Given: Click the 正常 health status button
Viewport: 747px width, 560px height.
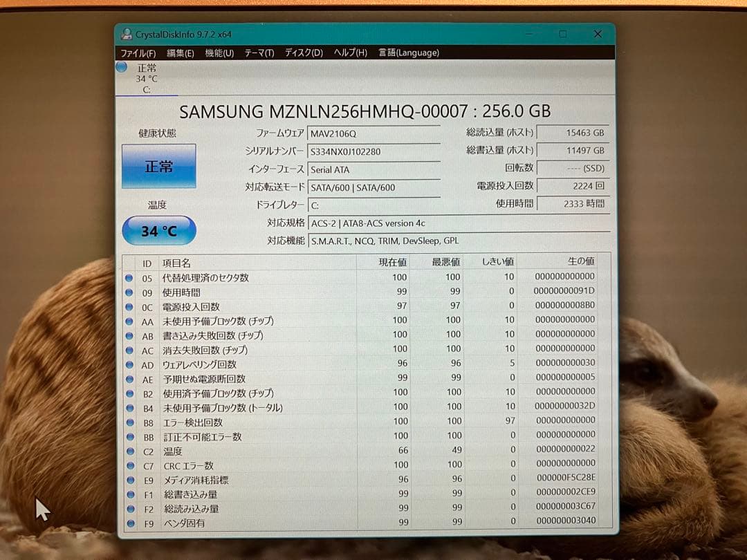Looking at the screenshot, I should point(158,165).
